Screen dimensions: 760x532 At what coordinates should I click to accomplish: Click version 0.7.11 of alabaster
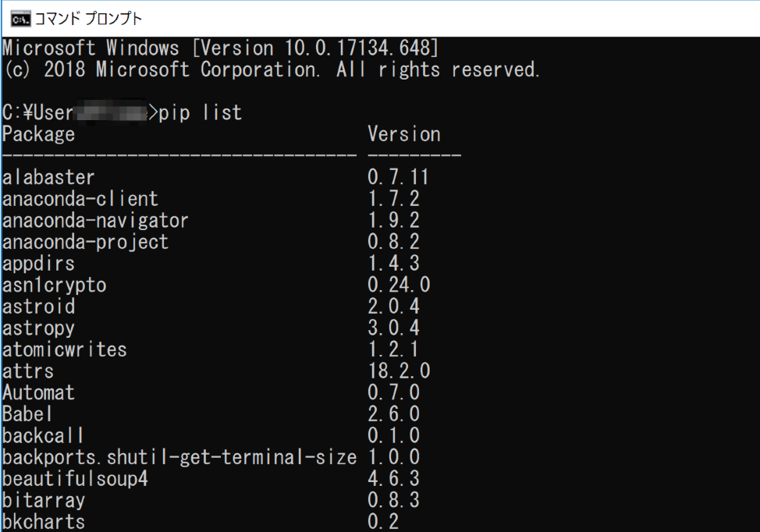point(399,177)
